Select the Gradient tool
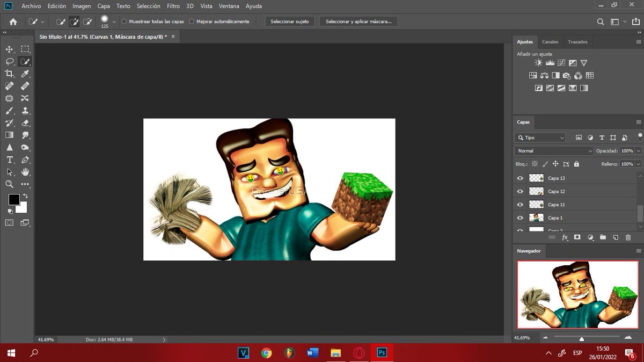Screen dimensions: 644x362 9,135
